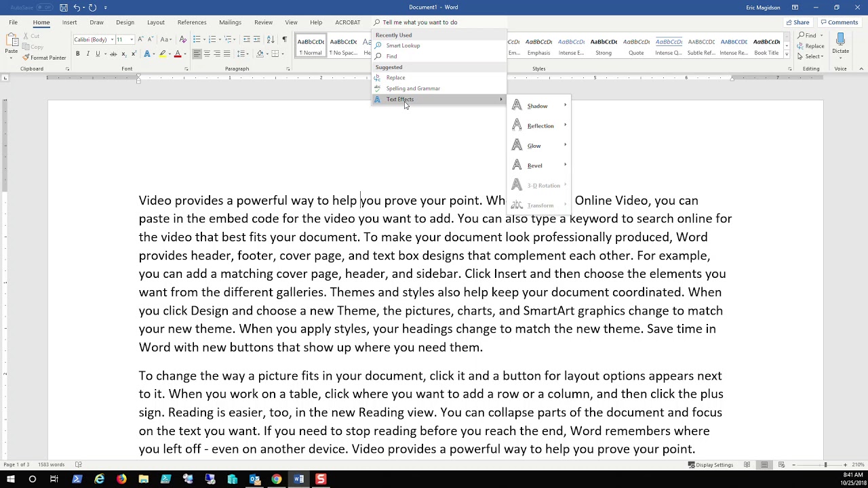Open Change Case Aa dropdown
Image resolution: width=868 pixels, height=488 pixels.
[x=166, y=40]
